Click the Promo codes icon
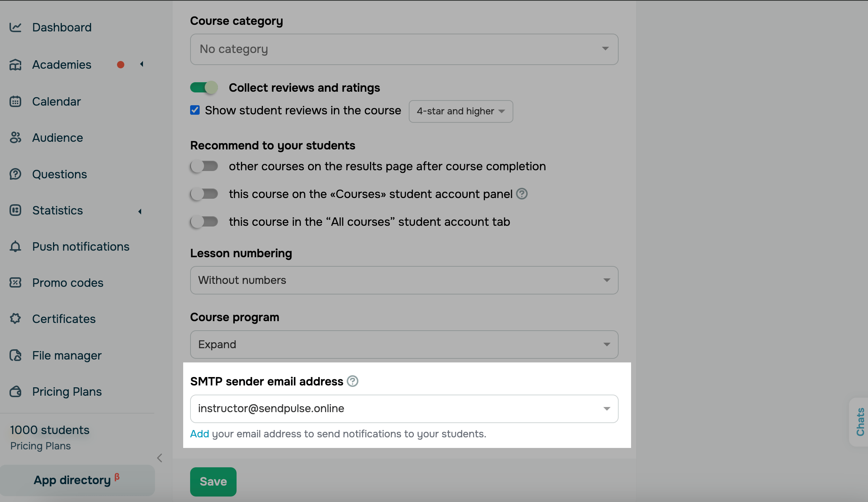 [x=15, y=283]
